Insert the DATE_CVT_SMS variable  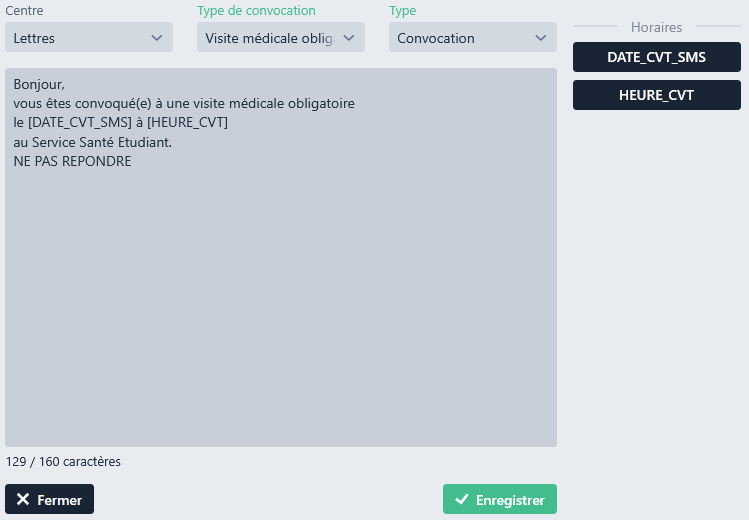click(x=656, y=57)
